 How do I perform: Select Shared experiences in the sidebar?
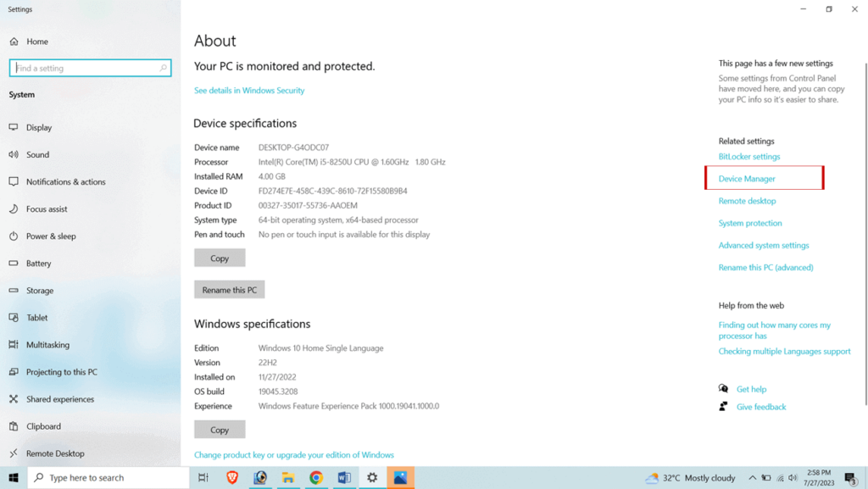pyautogui.click(x=60, y=399)
